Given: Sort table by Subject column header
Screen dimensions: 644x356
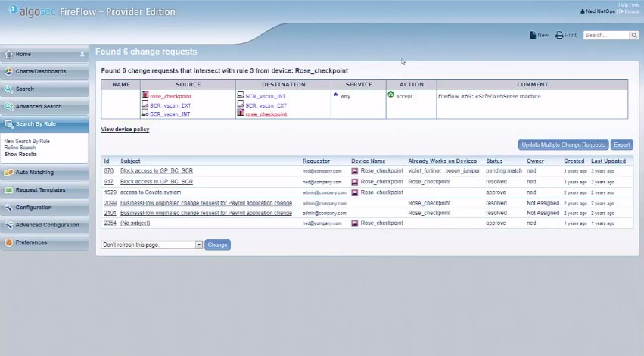Looking at the screenshot, I should coord(130,161).
